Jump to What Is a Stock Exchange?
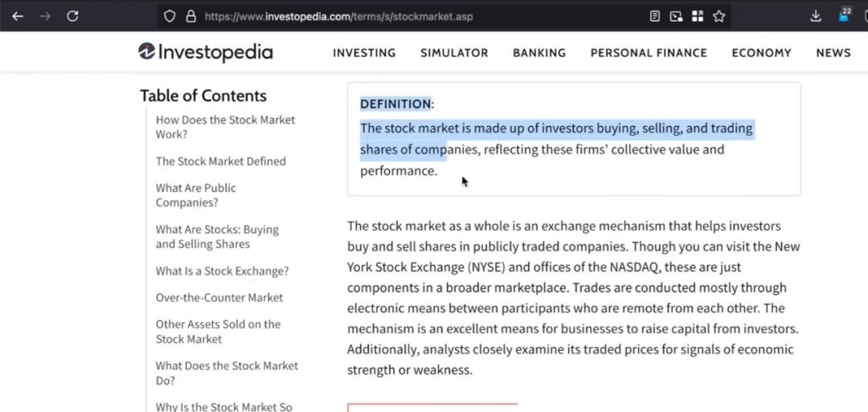868x412 pixels. click(x=222, y=271)
